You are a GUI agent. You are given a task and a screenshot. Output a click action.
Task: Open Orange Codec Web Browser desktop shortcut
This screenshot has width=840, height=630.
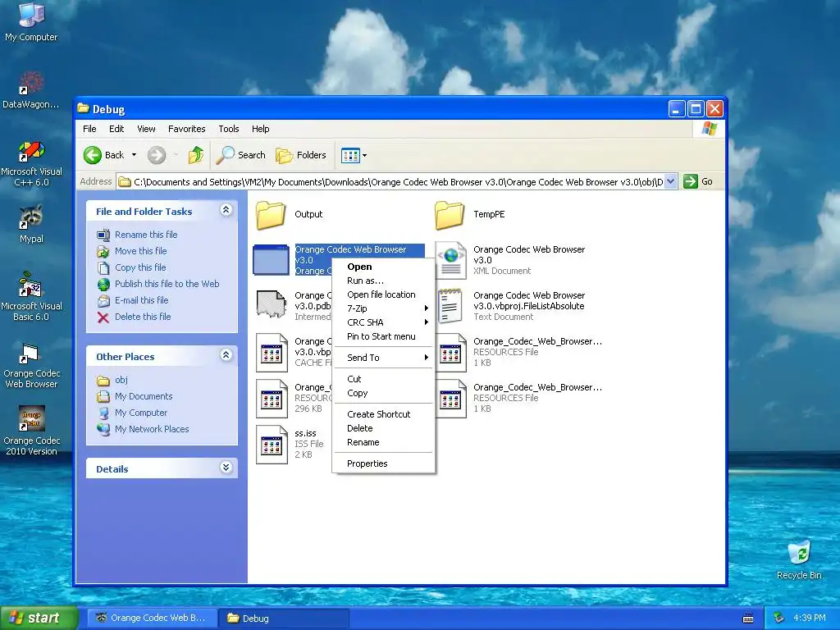31,366
